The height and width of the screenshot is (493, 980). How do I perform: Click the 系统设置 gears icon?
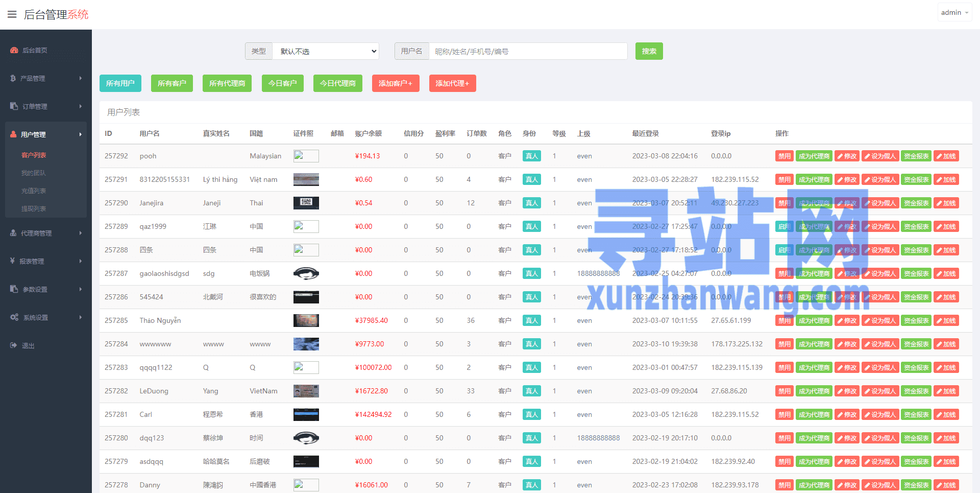click(x=14, y=317)
